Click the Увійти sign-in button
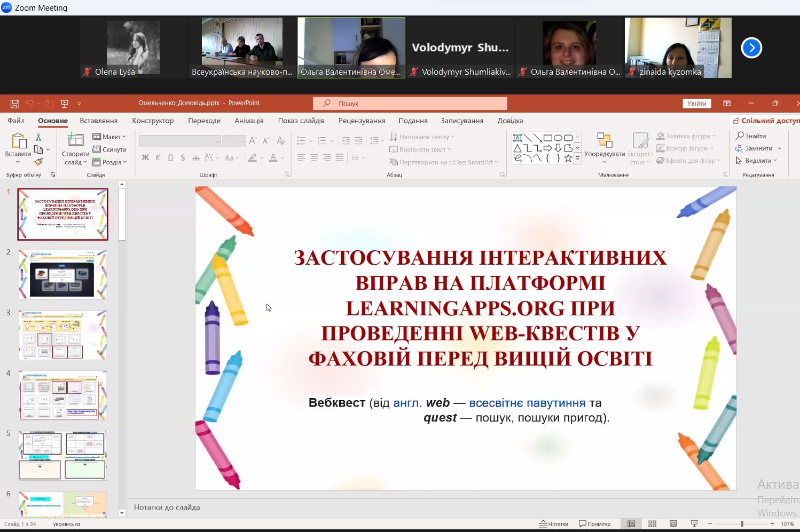 coord(697,104)
